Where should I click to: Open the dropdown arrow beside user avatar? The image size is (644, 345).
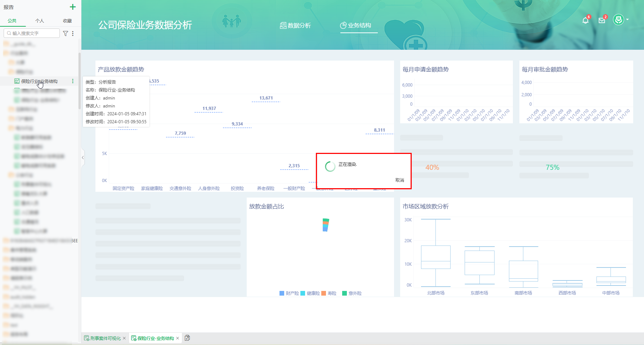coord(627,19)
